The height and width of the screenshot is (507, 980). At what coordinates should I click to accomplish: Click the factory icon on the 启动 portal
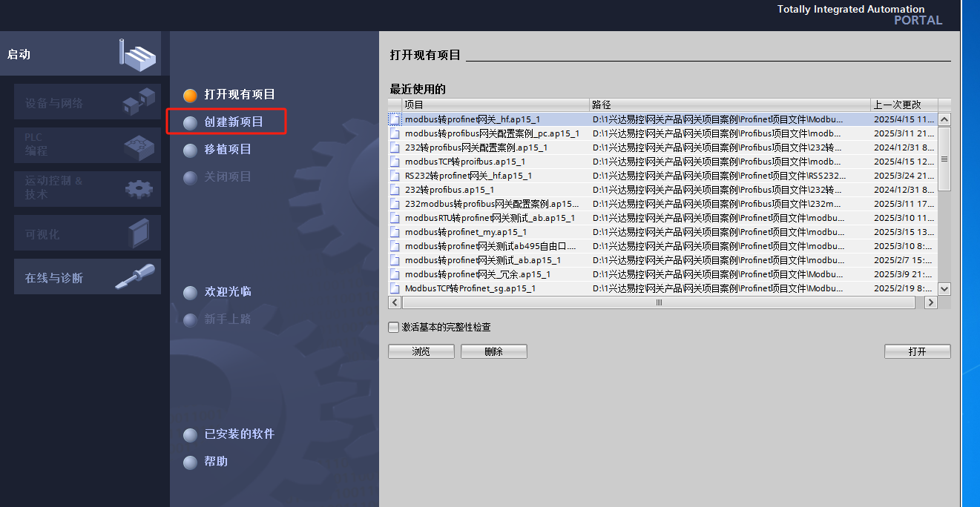click(x=139, y=54)
